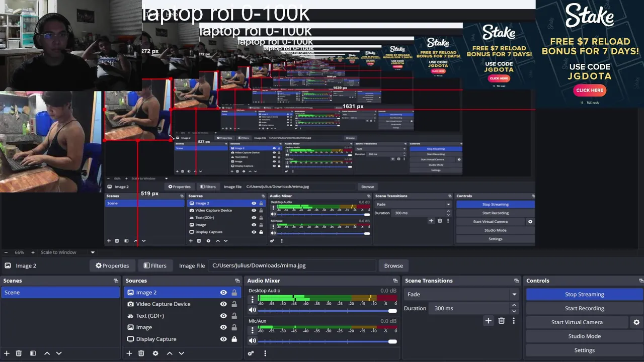
Task: Move scene down in Scenes toolbar
Action: (59, 353)
